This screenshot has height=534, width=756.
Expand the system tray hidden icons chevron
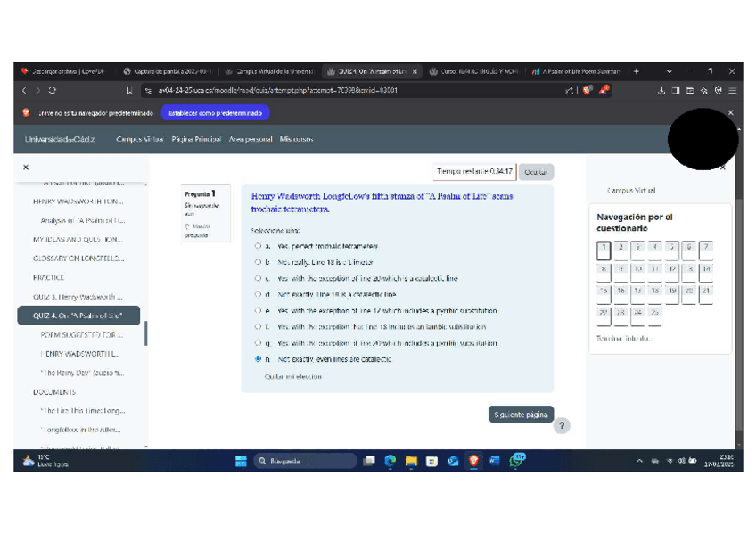tap(639, 461)
